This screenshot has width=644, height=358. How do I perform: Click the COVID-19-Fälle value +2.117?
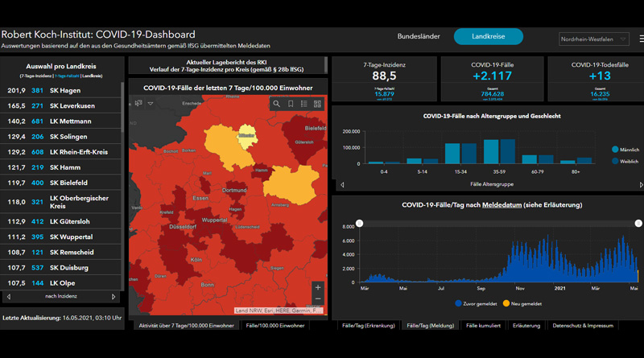tap(492, 76)
